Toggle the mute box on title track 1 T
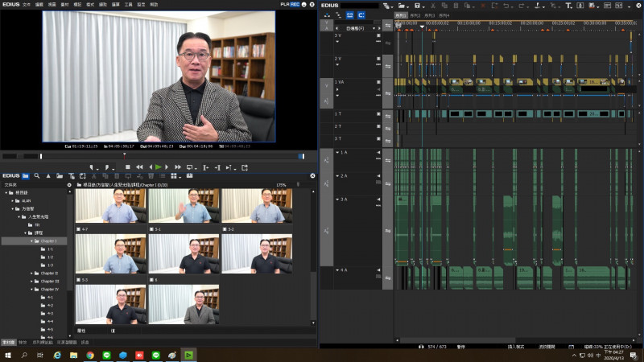Image resolution: width=644 pixels, height=362 pixels. [x=378, y=113]
